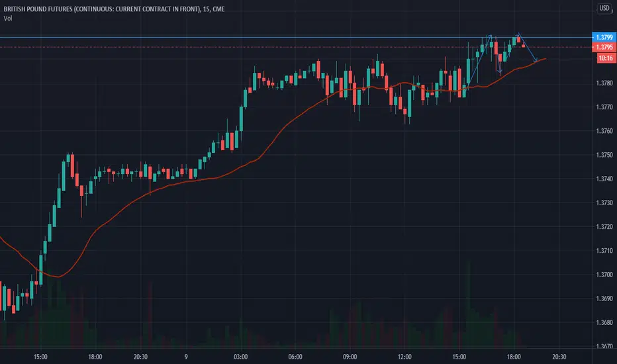This screenshot has height=364, width=617.
Task: Click the first 20:30 time axis label
Action: coord(140,357)
